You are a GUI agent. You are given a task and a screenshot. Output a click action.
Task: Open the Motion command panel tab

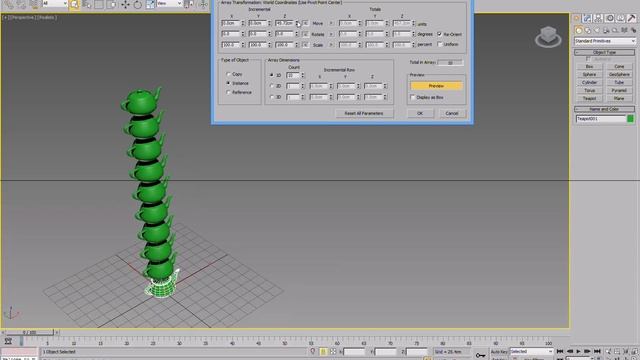click(610, 18)
